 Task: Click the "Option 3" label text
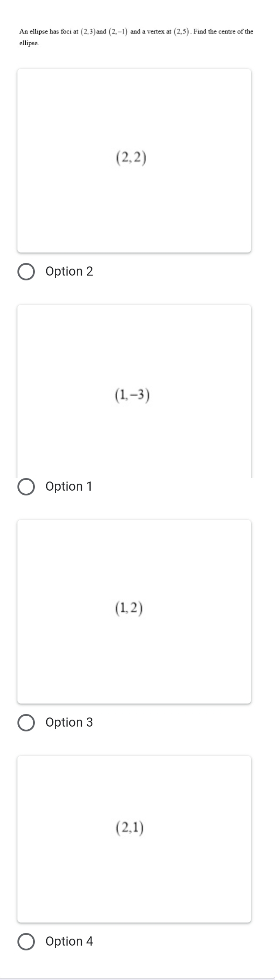[69, 723]
